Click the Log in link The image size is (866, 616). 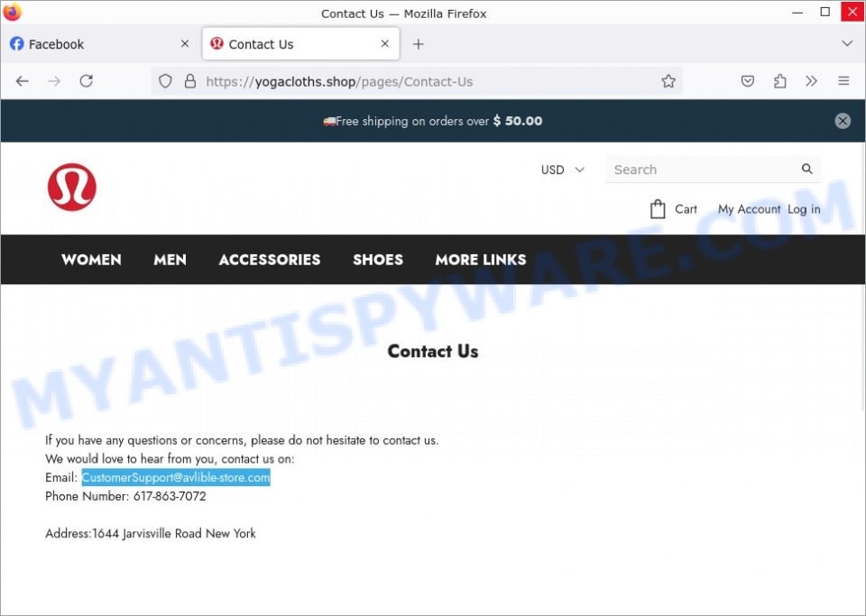(x=804, y=209)
